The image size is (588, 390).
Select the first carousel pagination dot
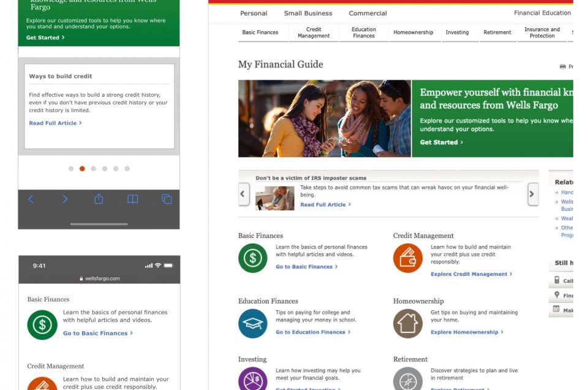[x=71, y=169]
